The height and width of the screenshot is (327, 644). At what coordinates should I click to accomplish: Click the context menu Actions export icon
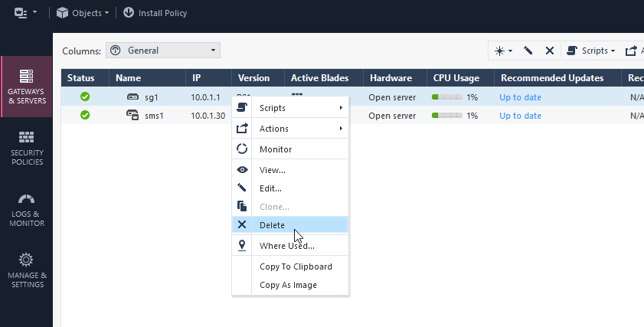242,128
